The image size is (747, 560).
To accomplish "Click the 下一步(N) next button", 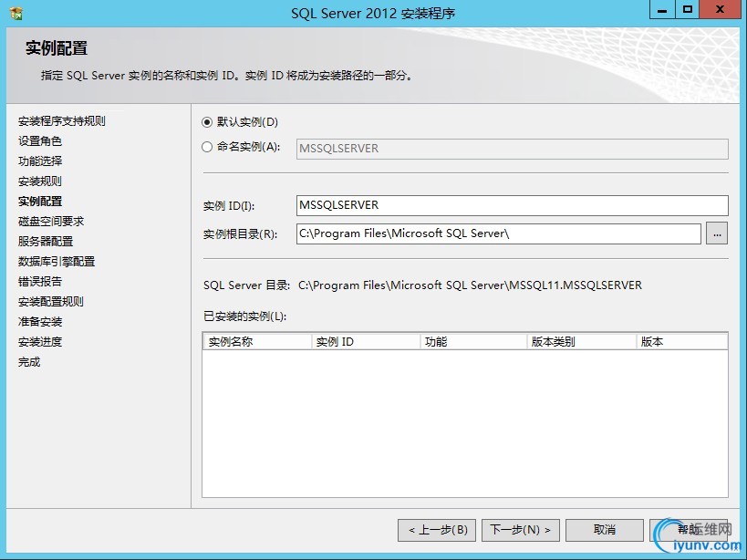I will coord(521,530).
